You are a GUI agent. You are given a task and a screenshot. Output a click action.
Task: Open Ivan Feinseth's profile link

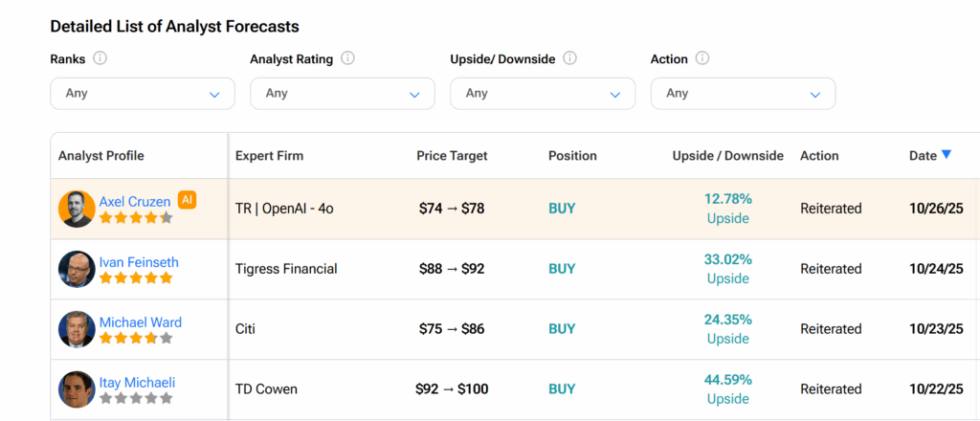pyautogui.click(x=139, y=262)
